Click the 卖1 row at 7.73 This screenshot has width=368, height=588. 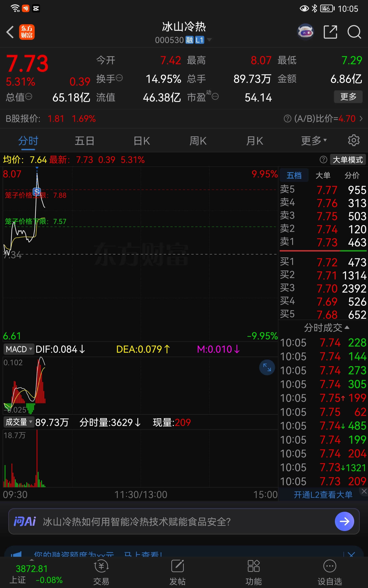[x=323, y=242]
